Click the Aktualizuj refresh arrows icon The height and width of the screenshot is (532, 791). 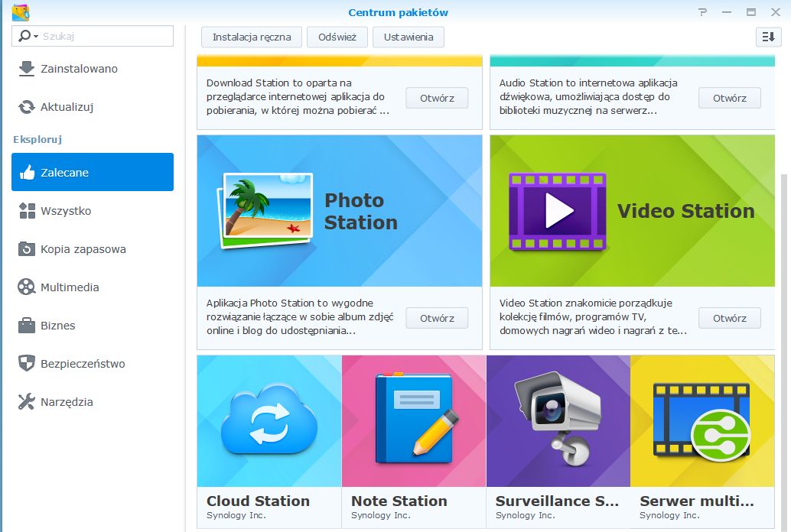pyautogui.click(x=26, y=107)
